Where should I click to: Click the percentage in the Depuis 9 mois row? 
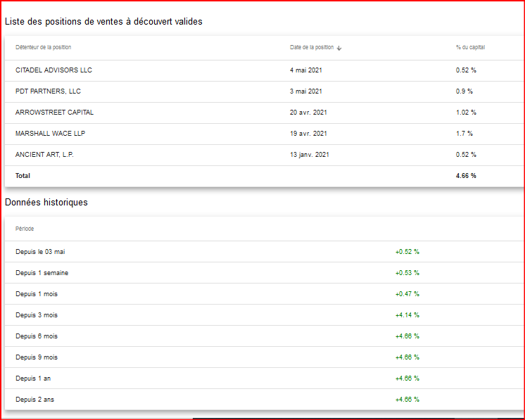click(x=407, y=357)
